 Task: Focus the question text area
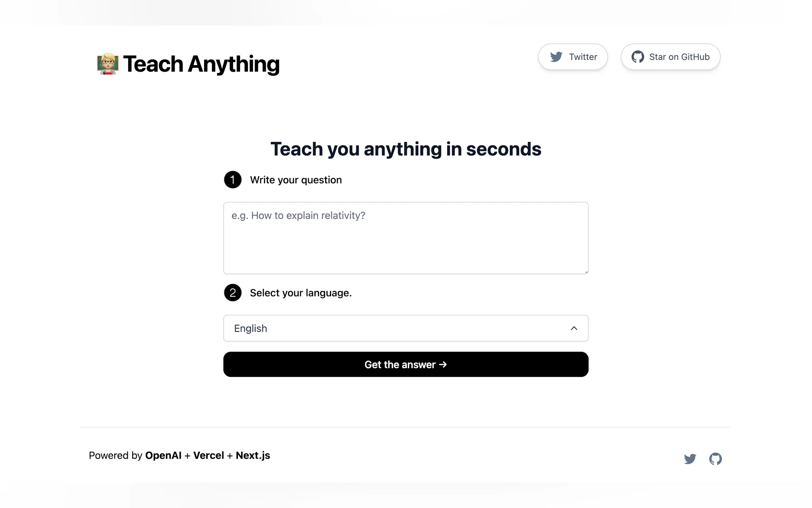pyautogui.click(x=405, y=238)
